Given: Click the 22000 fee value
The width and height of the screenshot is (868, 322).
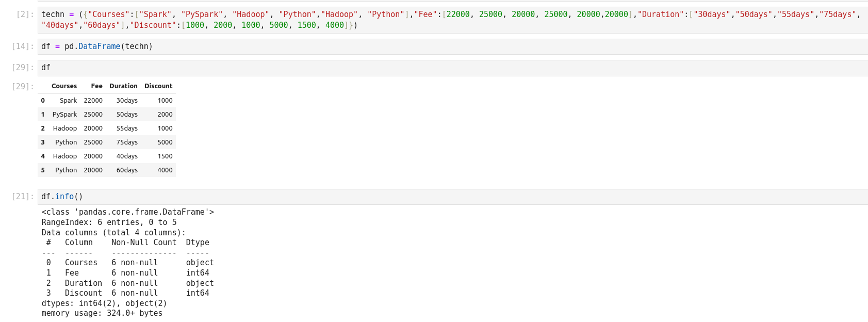Looking at the screenshot, I should click(93, 101).
